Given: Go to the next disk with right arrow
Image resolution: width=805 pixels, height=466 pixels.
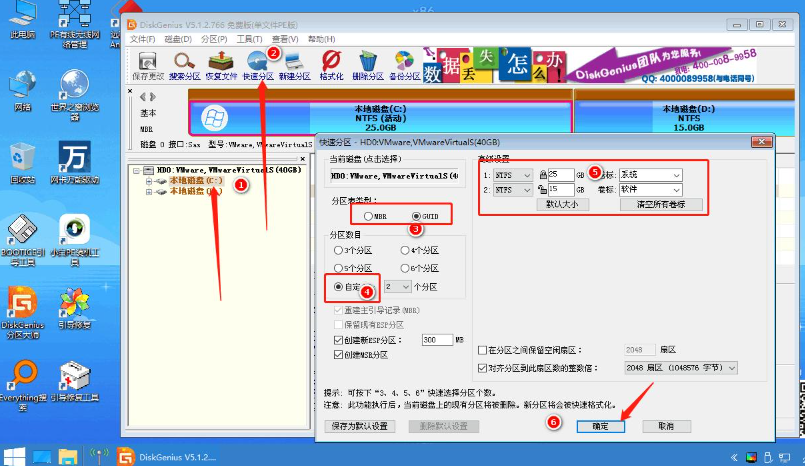Looking at the screenshot, I should point(153,96).
